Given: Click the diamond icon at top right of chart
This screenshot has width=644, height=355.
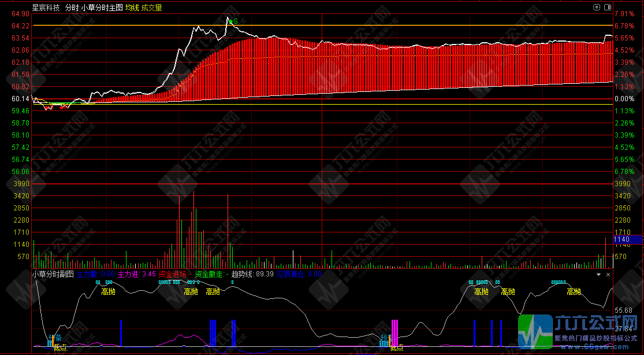Looking at the screenshot, I should click(597, 8).
